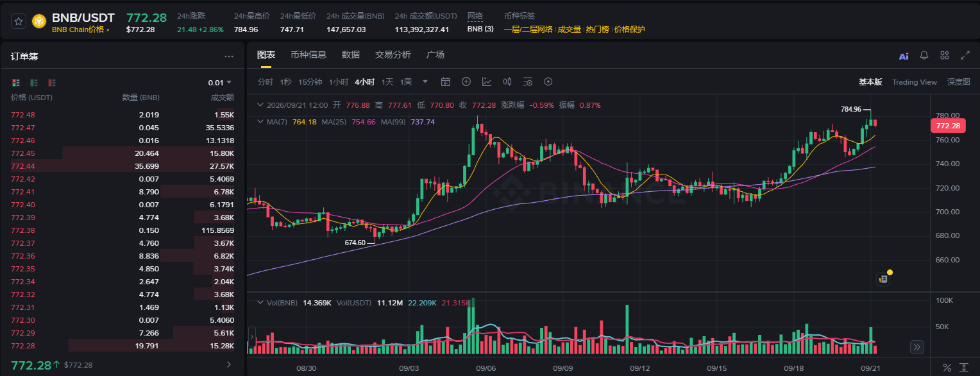Screen dimensions: 980x376
Task: Open more time intervals dropdown arrow
Action: click(x=425, y=81)
